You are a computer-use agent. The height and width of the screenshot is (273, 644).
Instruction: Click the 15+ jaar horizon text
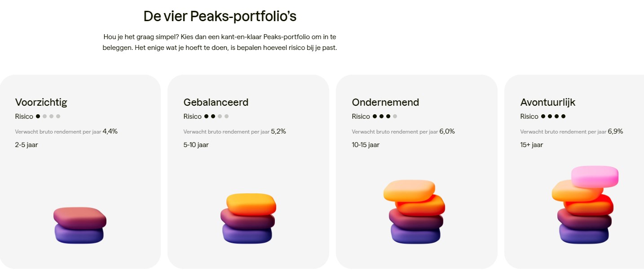[532, 145]
